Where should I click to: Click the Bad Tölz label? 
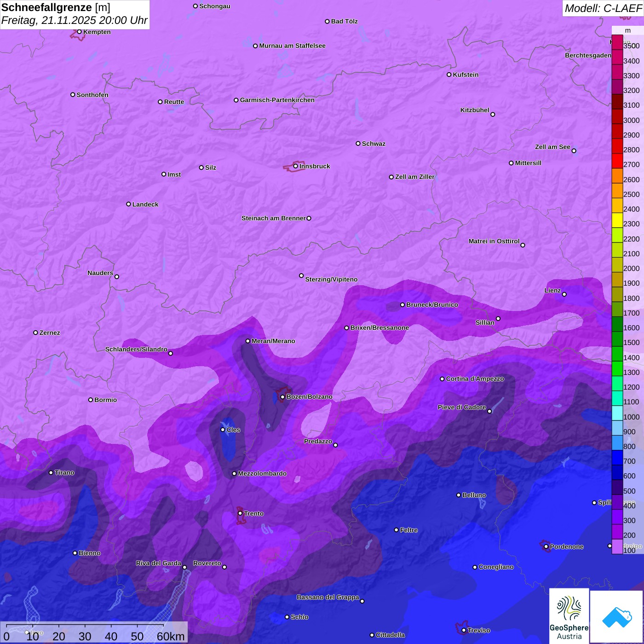coord(344,21)
